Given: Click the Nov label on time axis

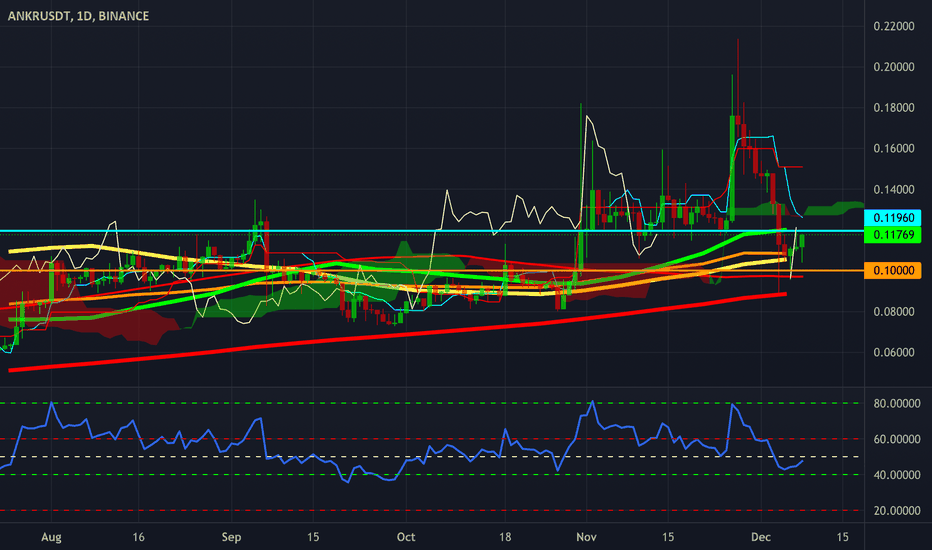Looking at the screenshot, I should pos(586,538).
